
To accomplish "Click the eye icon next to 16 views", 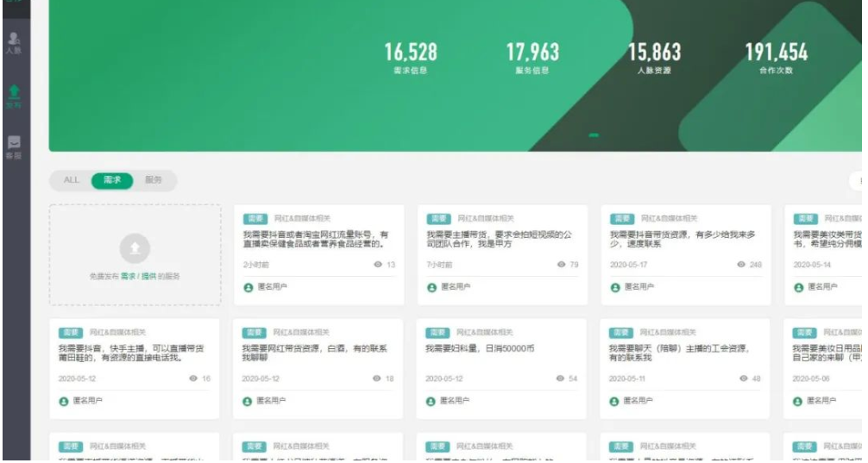I will pos(193,379).
